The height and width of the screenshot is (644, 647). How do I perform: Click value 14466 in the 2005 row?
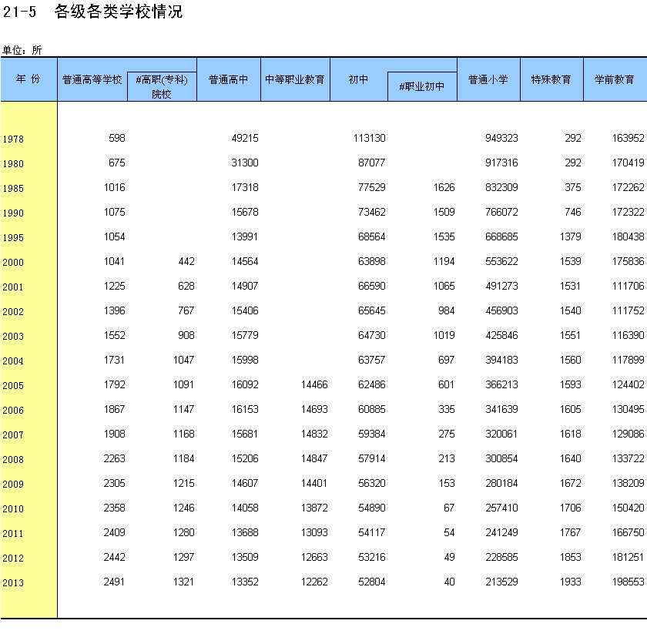[x=314, y=385]
